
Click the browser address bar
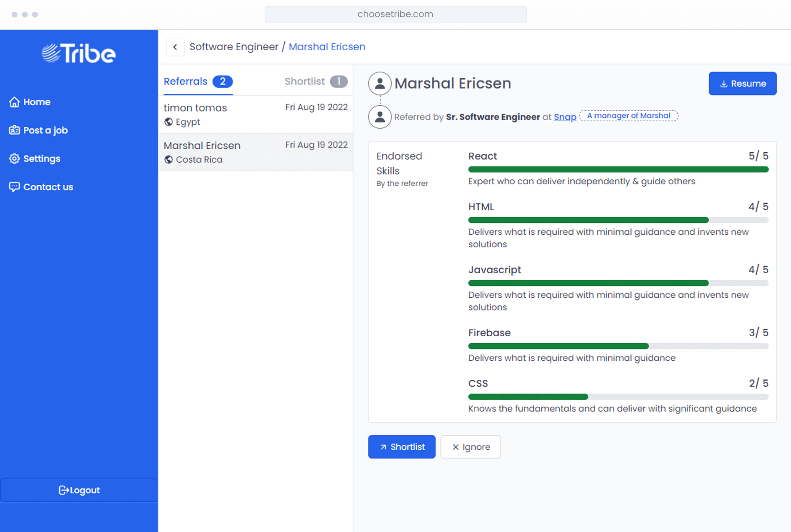tap(395, 14)
